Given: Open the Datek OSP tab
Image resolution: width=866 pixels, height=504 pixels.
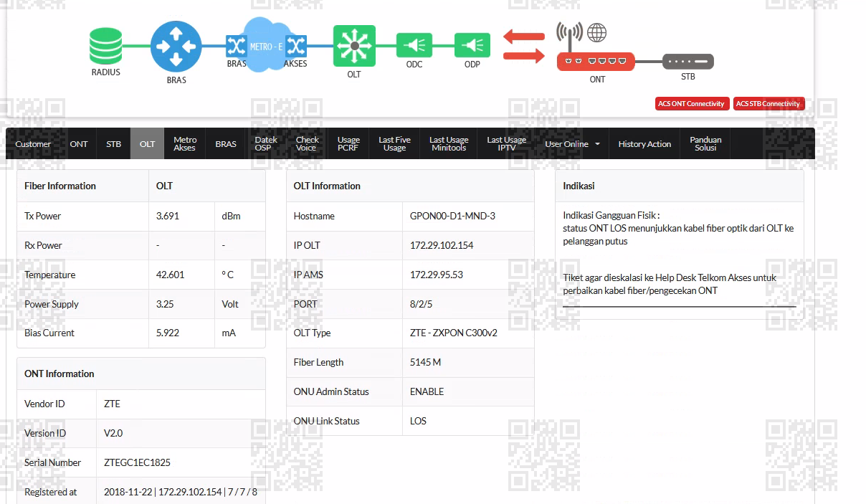Looking at the screenshot, I should coord(266,144).
